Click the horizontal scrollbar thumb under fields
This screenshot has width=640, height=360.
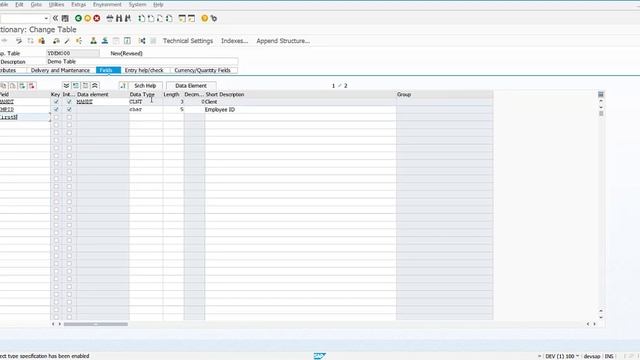tap(96, 324)
